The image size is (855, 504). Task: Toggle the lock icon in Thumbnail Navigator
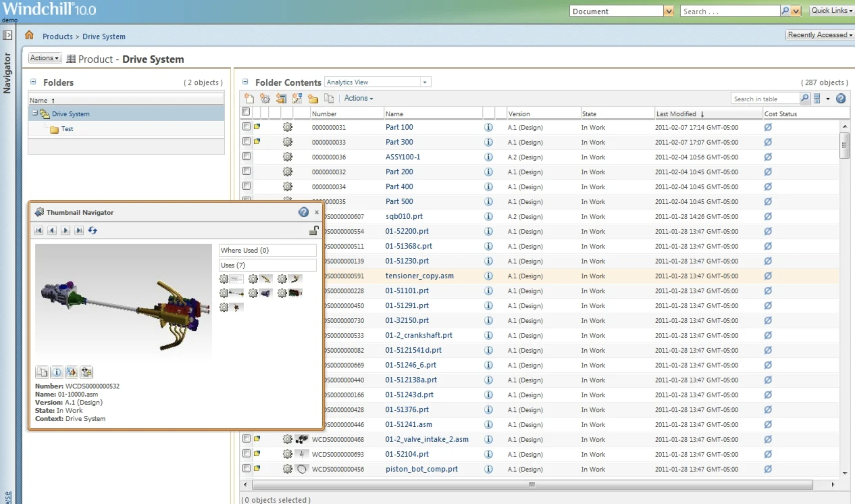coord(314,230)
